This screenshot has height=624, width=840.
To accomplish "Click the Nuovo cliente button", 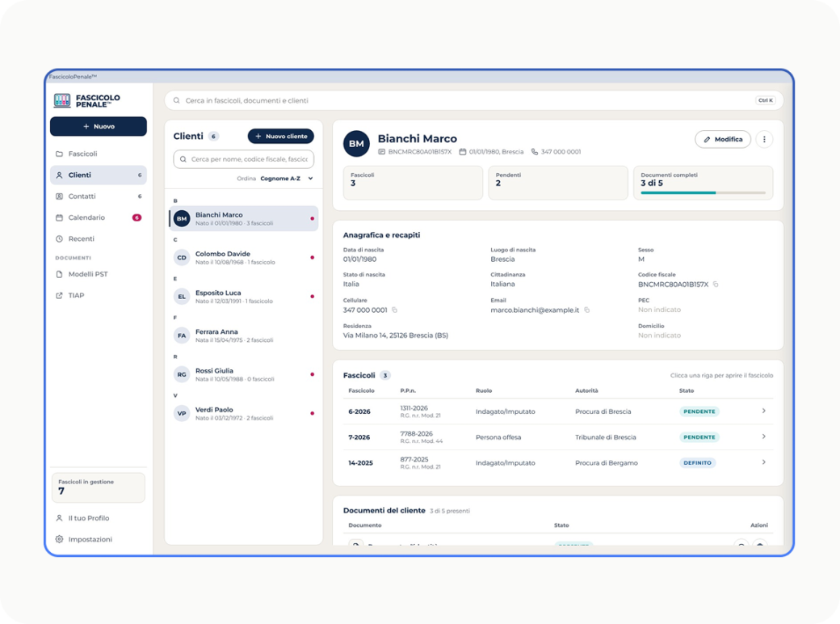I will point(281,136).
